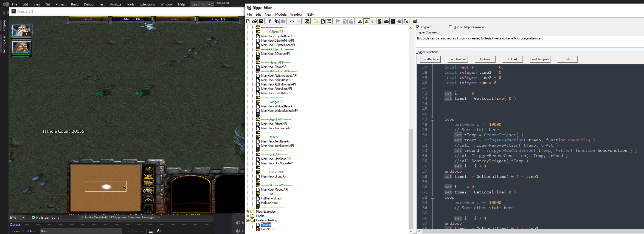Click the Copy icon in Trigger Editor toolbar
This screenshot has width=644, height=234.
pyautogui.click(x=277, y=21)
